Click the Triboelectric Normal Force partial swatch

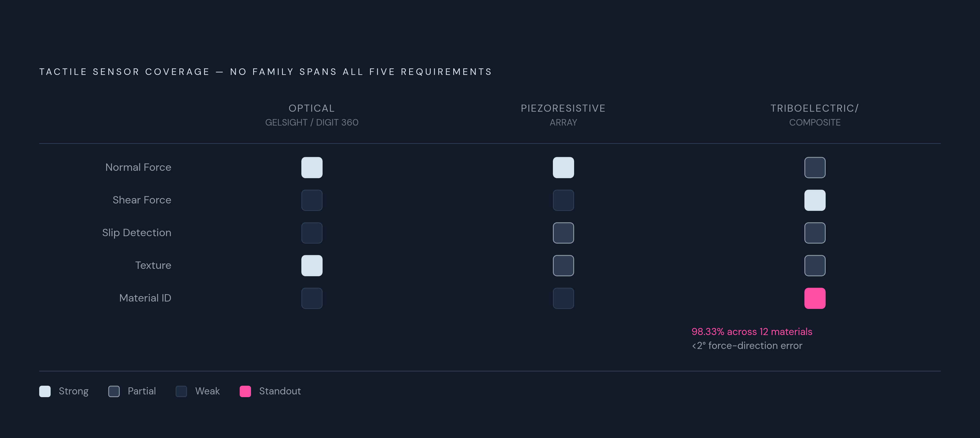coord(814,168)
